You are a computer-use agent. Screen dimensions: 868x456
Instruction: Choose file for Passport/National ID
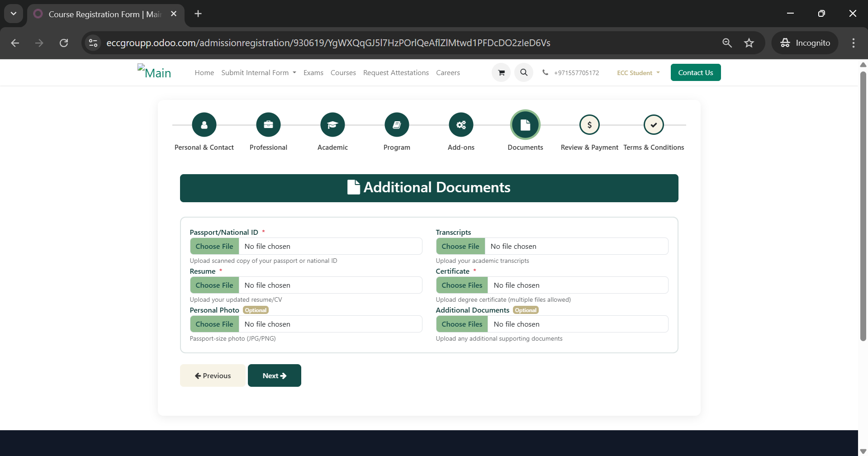pos(214,247)
